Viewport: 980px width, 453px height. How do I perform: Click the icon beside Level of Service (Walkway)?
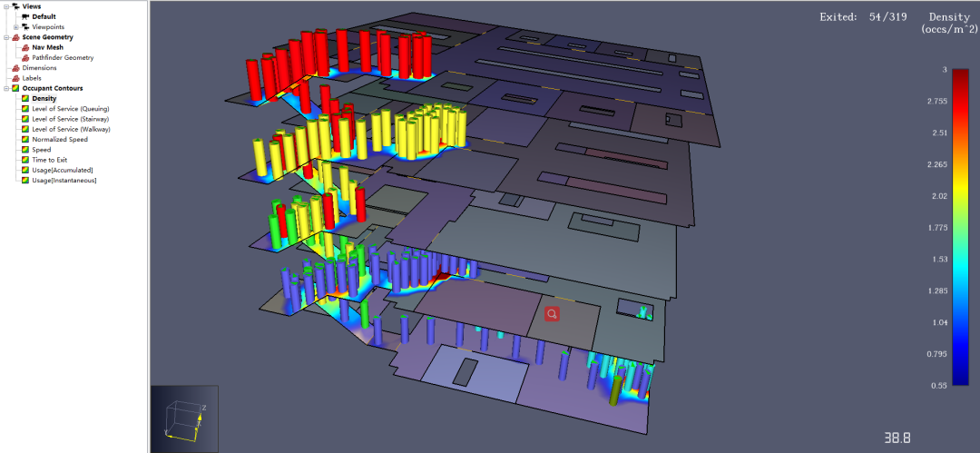click(25, 129)
